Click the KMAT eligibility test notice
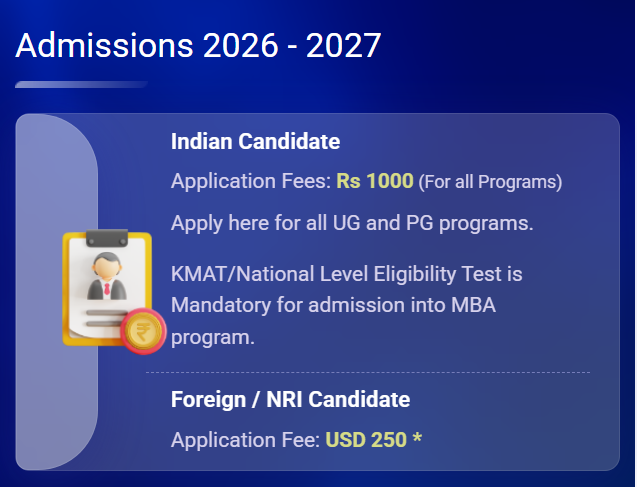Screen dimensions: 637x487 coord(347,305)
